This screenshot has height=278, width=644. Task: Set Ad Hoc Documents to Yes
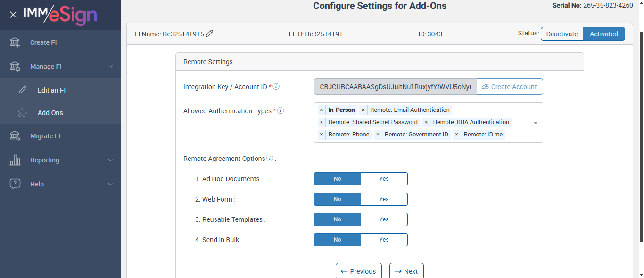coord(384,179)
